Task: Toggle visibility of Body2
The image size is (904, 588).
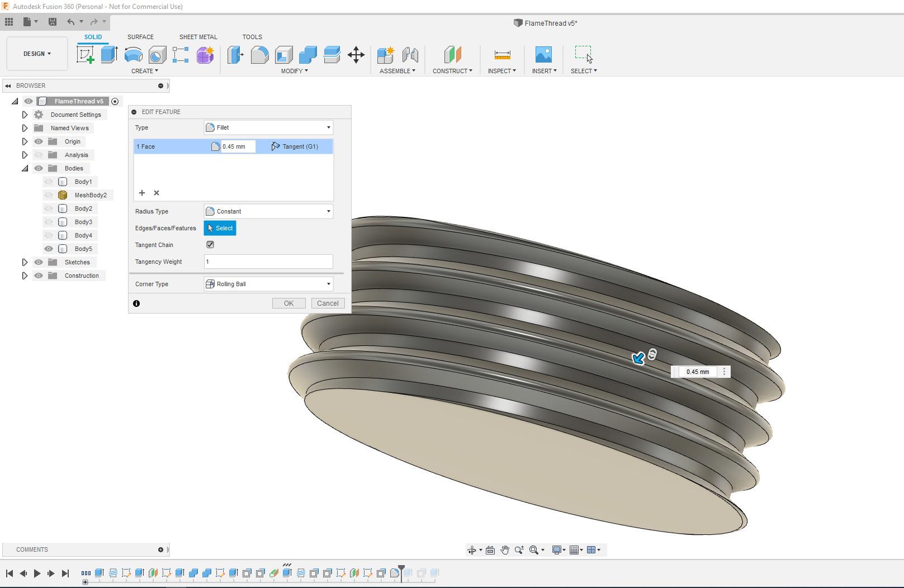Action: (x=49, y=208)
